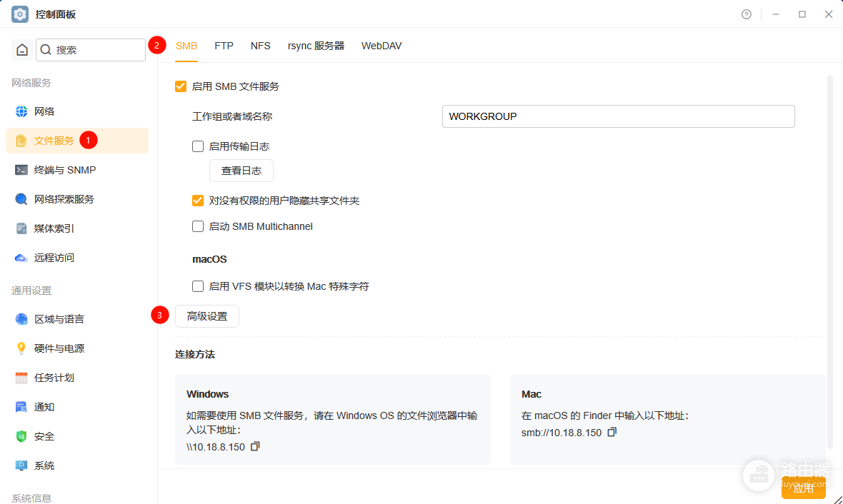Go to 安全 settings

point(77,436)
